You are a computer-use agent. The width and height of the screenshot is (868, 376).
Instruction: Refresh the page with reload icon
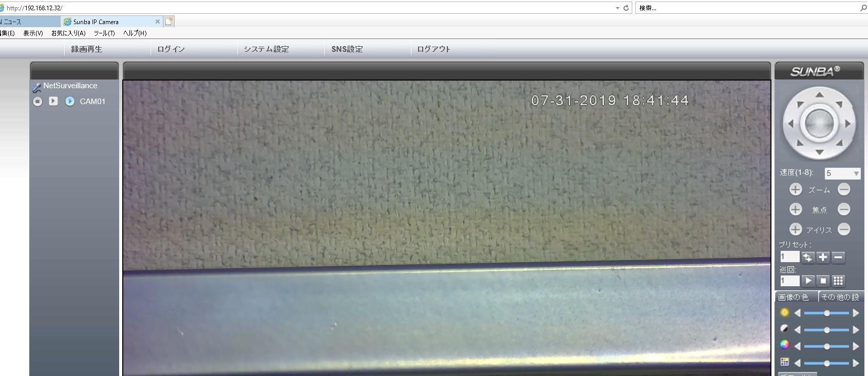626,8
